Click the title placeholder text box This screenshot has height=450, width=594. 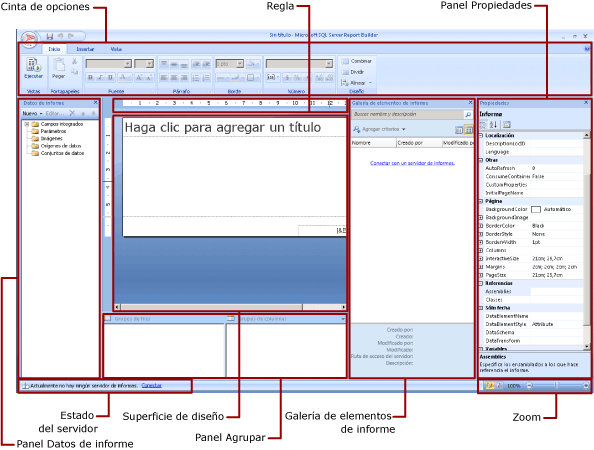pyautogui.click(x=234, y=128)
